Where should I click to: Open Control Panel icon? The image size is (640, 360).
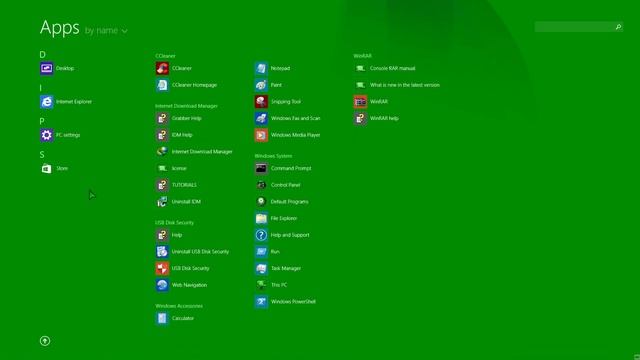(x=261, y=185)
